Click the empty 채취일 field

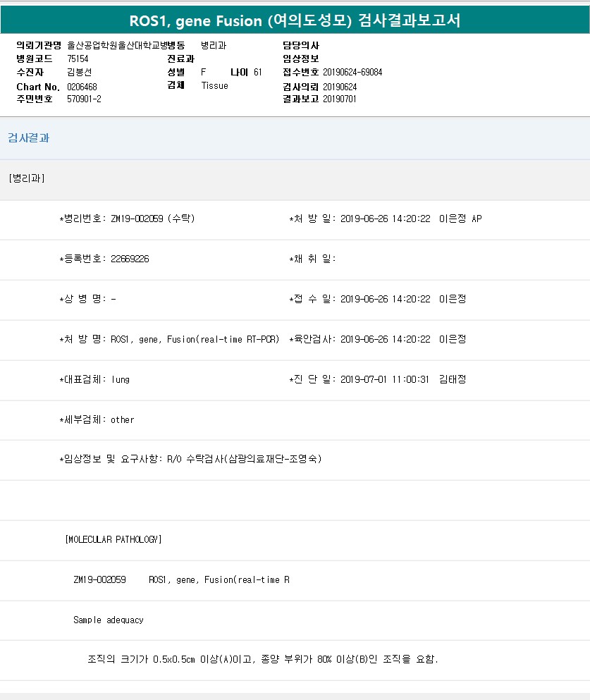pyautogui.click(x=314, y=259)
